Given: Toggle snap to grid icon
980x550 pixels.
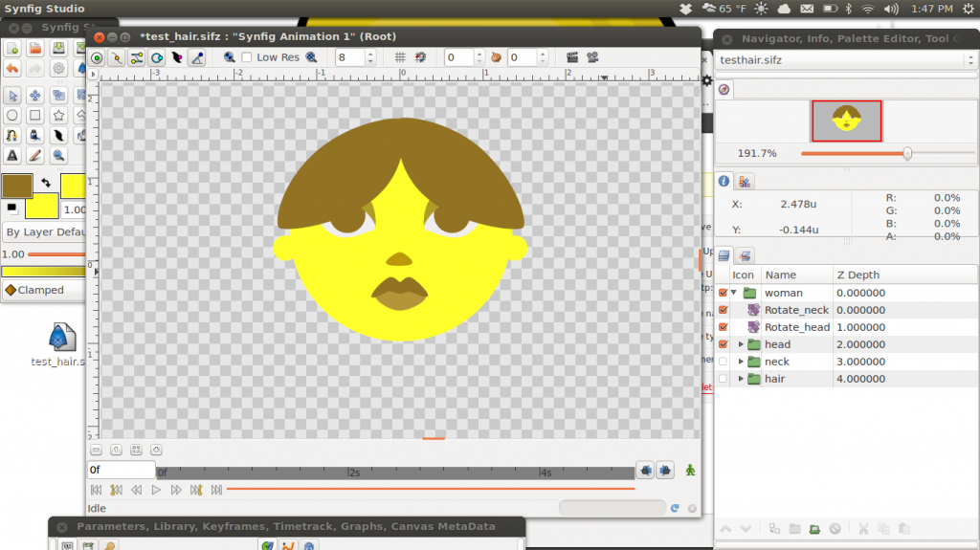Looking at the screenshot, I should (421, 57).
